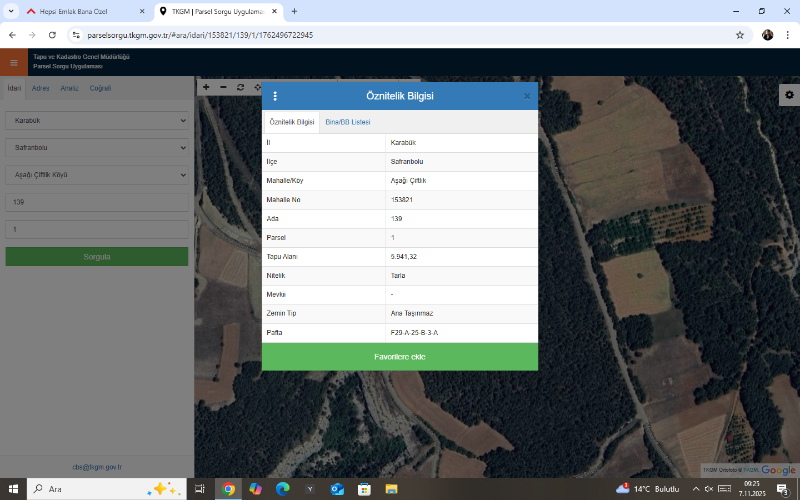Bookmark this page with star icon

[740, 34]
